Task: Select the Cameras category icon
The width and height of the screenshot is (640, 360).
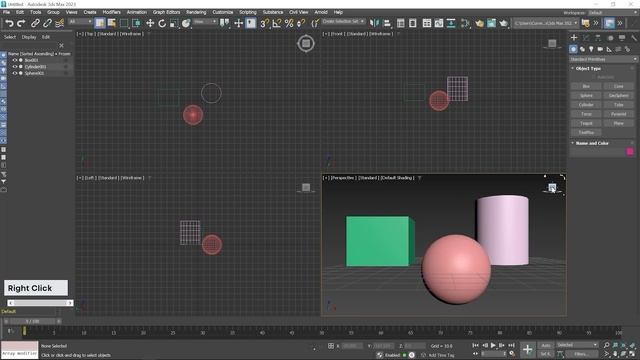Action: (600, 49)
